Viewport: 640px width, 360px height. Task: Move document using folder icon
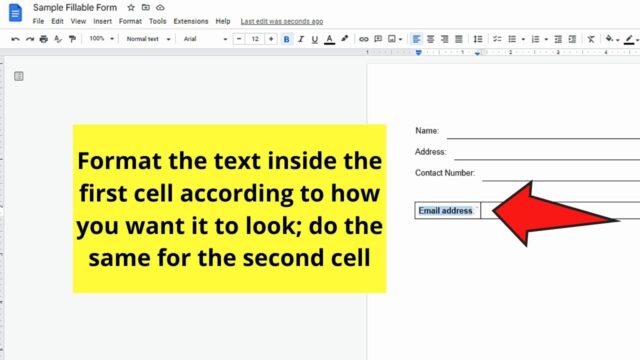pyautogui.click(x=146, y=7)
